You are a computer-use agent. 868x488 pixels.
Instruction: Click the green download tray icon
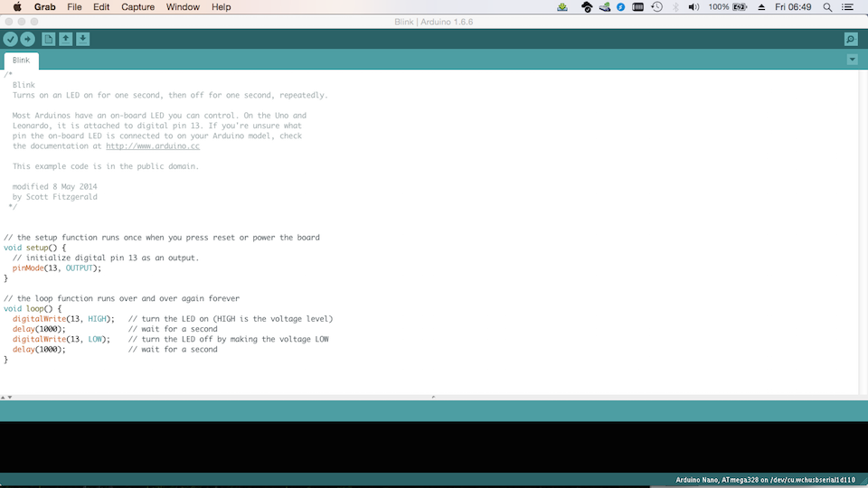click(562, 7)
